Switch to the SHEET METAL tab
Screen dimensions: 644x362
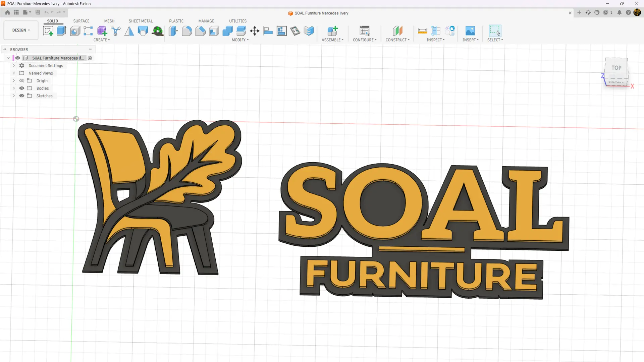[141, 21]
